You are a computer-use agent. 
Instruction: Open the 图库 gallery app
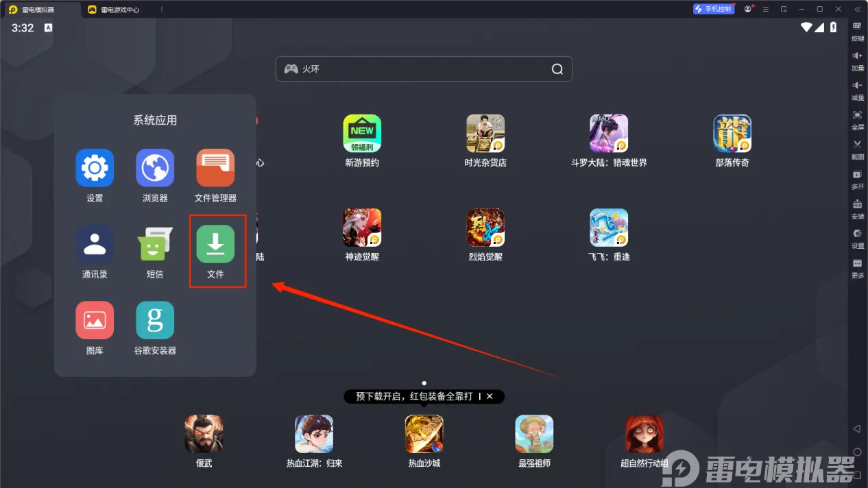(x=95, y=320)
